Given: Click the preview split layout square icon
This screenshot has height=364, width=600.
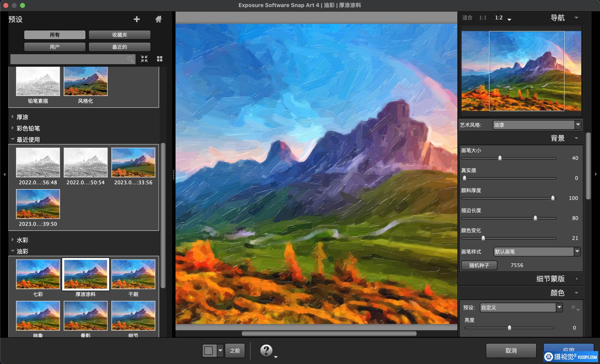Looking at the screenshot, I should 209,351.
